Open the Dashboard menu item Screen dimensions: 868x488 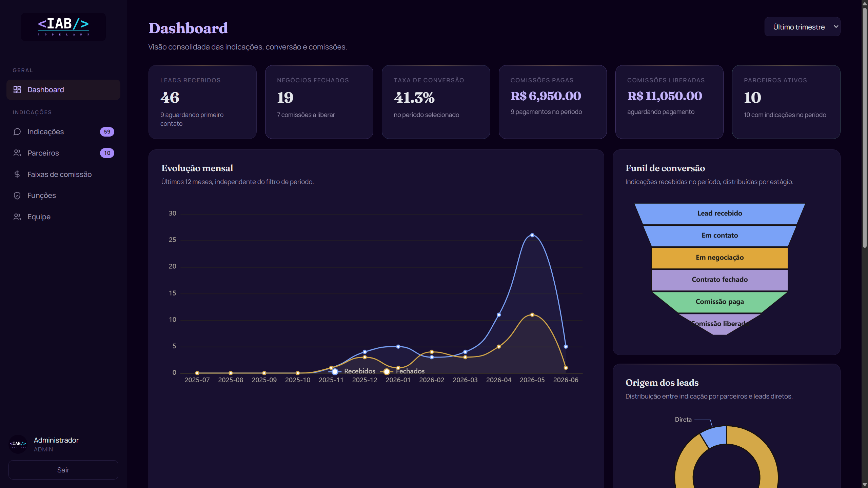[63, 90]
